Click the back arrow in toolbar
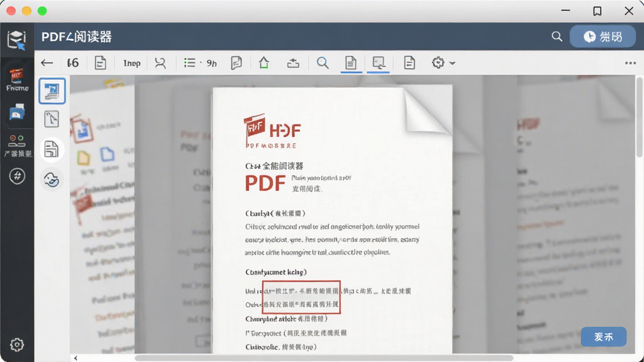This screenshot has width=644, height=362. tap(47, 63)
